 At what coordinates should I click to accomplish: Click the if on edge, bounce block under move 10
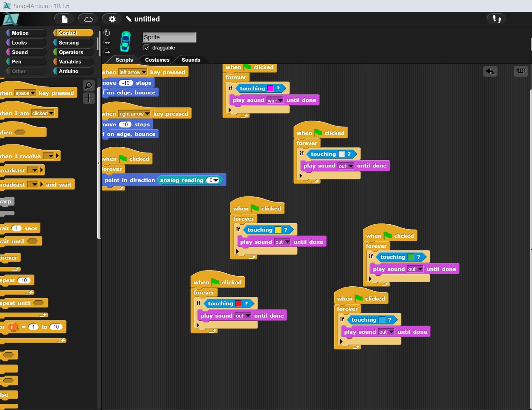click(x=130, y=134)
